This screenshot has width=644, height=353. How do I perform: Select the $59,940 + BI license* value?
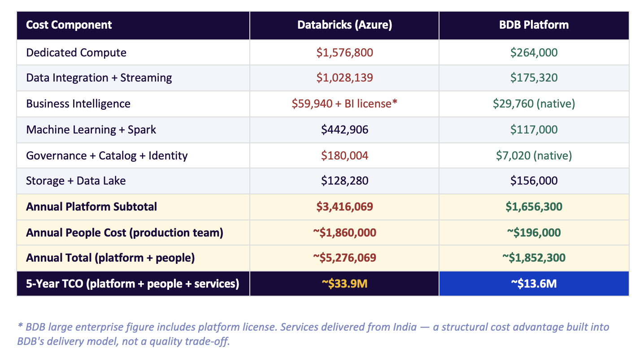[344, 103]
